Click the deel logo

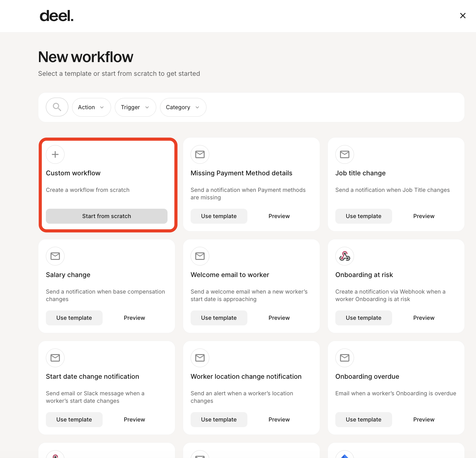tap(56, 16)
